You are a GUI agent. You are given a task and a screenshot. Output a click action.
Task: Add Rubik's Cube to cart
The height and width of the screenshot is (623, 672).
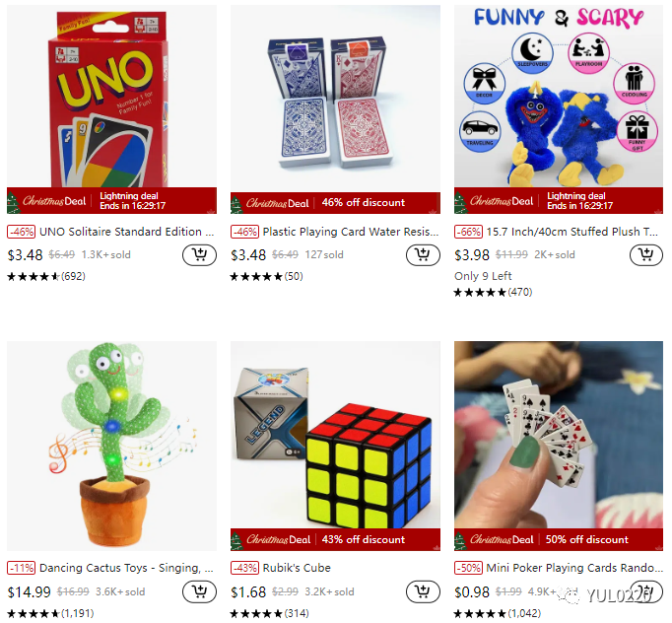(423, 591)
